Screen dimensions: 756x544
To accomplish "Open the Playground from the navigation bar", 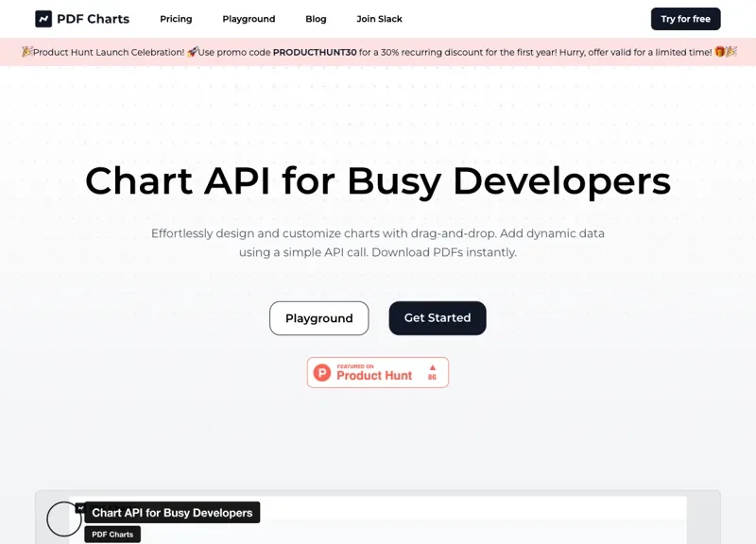I will (x=249, y=19).
